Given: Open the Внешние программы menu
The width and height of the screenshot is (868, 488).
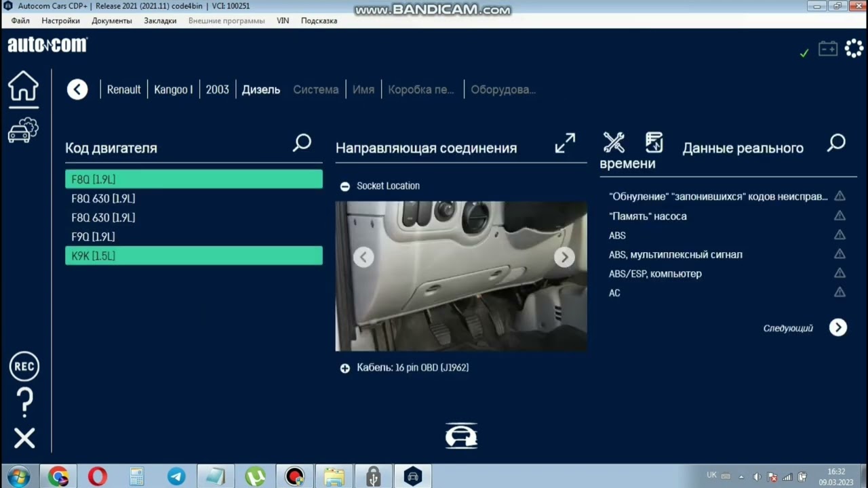Looking at the screenshot, I should tap(226, 21).
